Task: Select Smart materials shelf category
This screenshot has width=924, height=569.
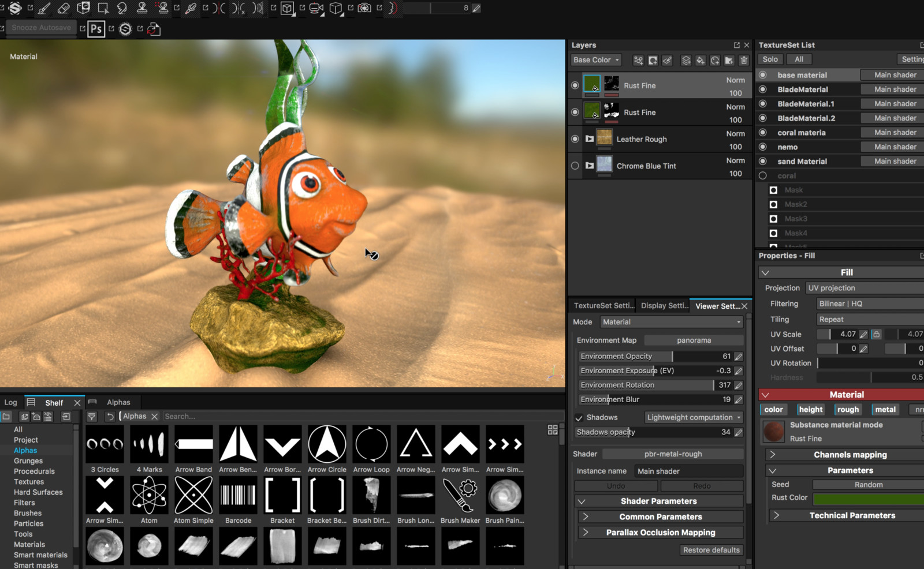Action: click(40, 555)
